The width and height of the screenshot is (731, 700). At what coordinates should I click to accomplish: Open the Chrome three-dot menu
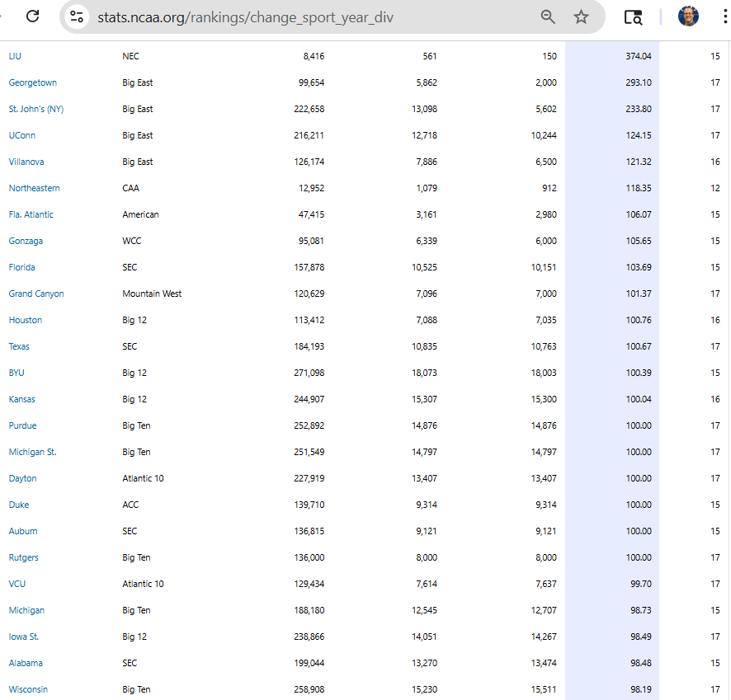point(725,16)
